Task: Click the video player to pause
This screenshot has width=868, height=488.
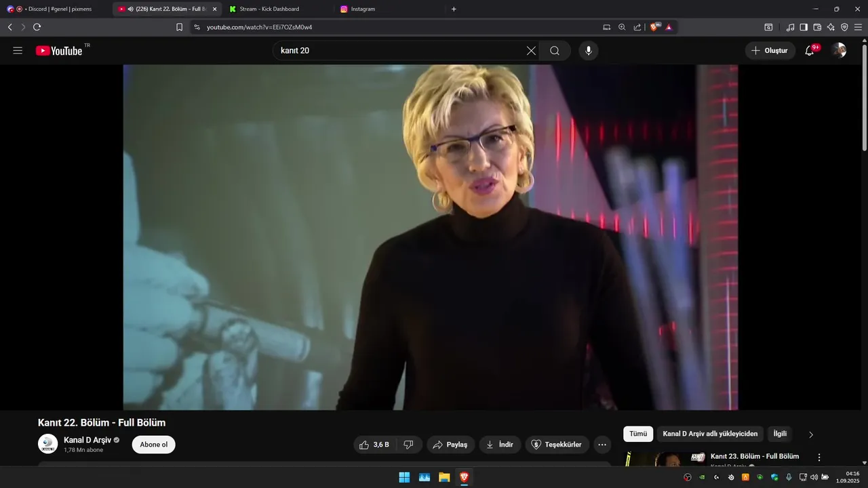Action: click(x=430, y=237)
